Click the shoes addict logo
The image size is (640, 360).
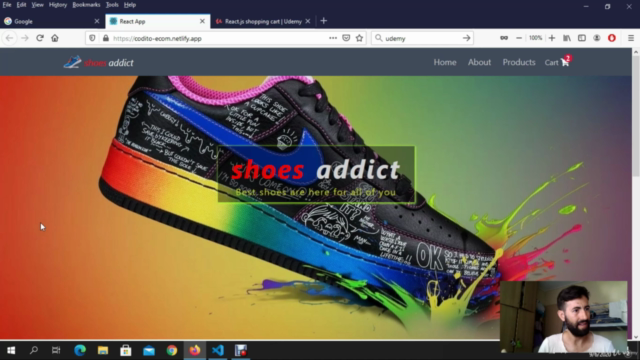[x=99, y=62]
